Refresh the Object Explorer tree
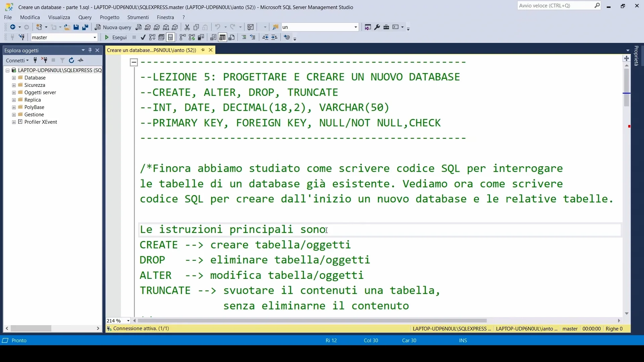Viewport: 644px width, 362px height. [x=71, y=60]
